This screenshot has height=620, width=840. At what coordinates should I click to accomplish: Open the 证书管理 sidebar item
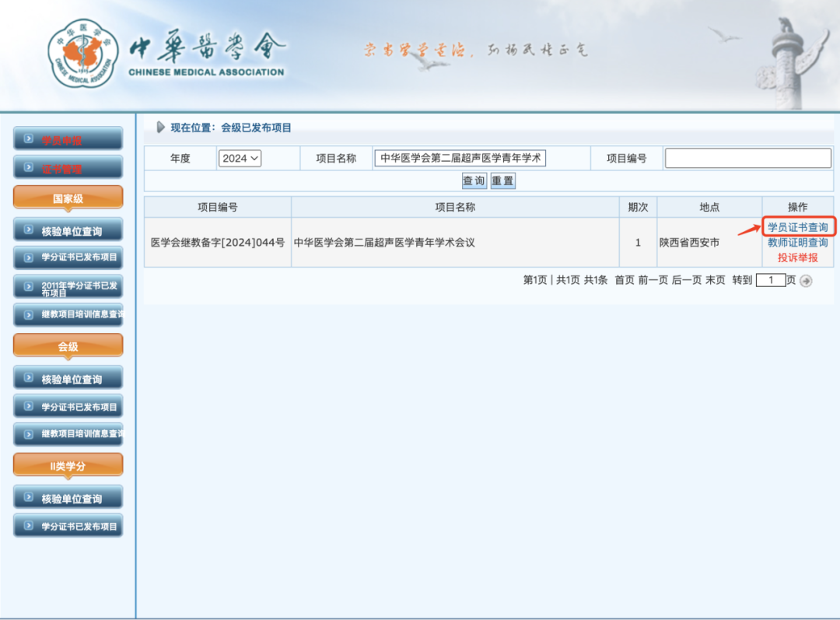68,168
